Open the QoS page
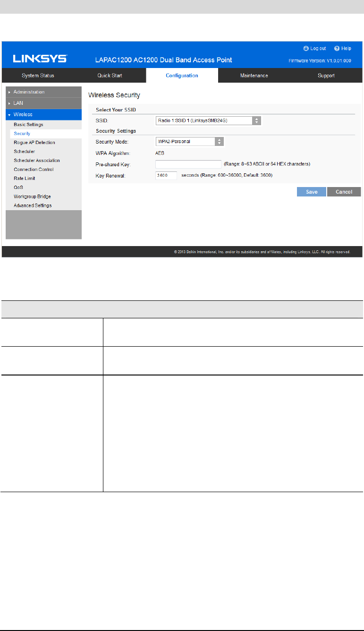 click(x=18, y=188)
